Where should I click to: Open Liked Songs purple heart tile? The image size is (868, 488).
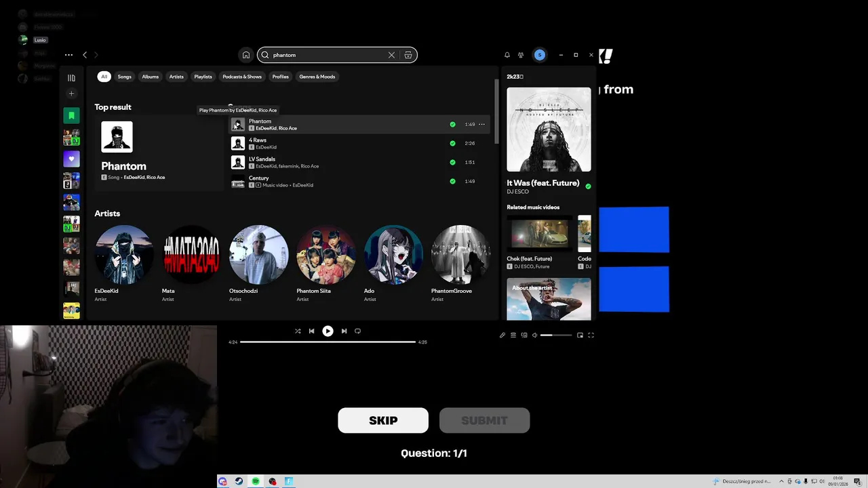(x=71, y=159)
